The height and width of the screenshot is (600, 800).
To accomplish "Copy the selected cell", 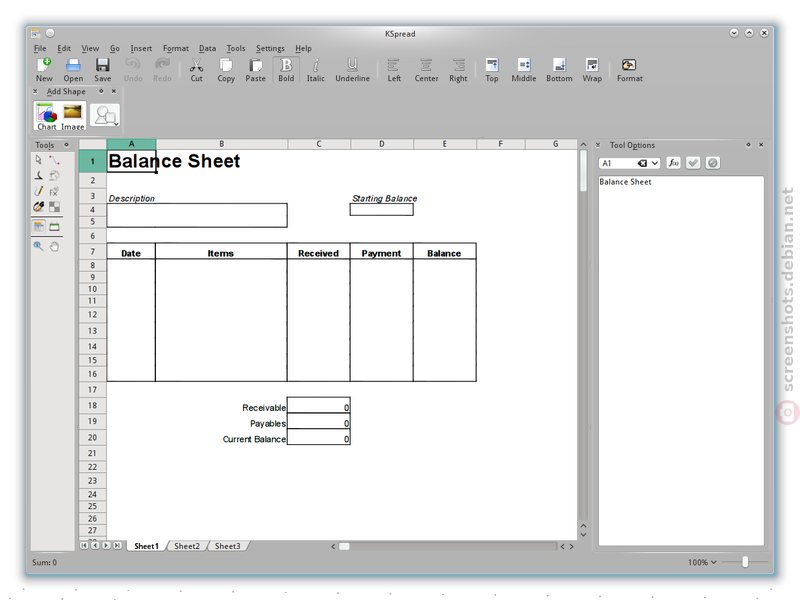I will 226,70.
